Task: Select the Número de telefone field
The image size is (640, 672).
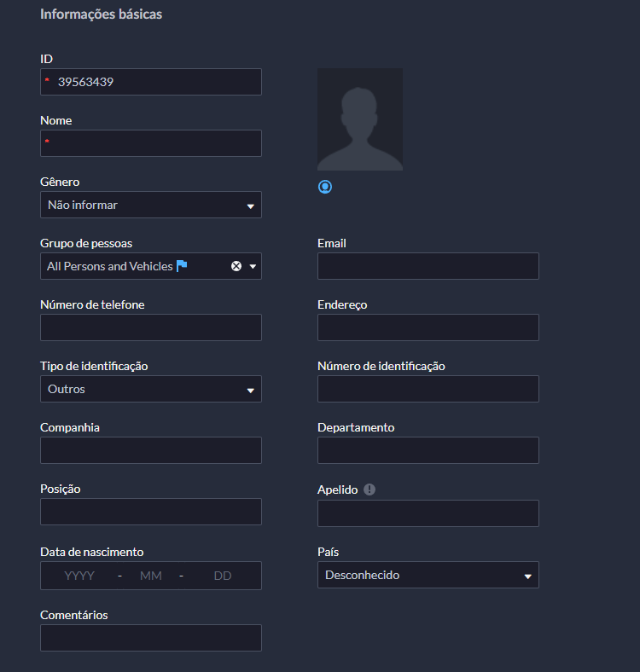Action: tap(151, 327)
